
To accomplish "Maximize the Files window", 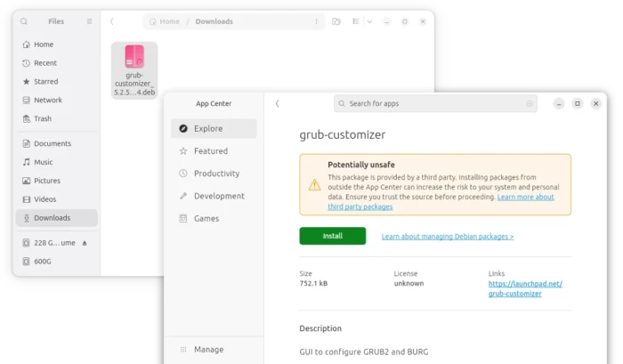I will (x=405, y=21).
